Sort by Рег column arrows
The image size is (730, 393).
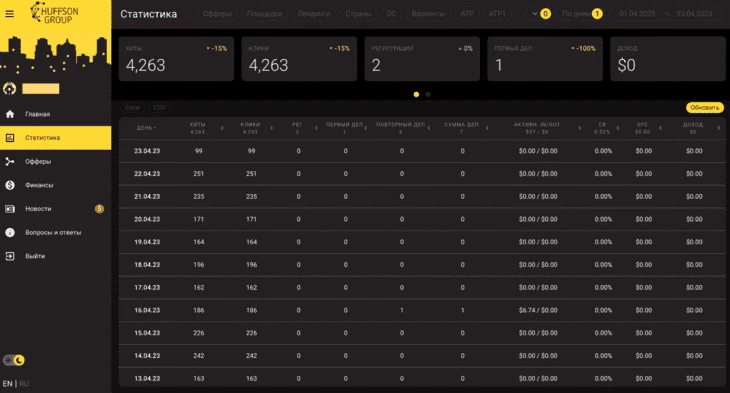tap(316, 128)
